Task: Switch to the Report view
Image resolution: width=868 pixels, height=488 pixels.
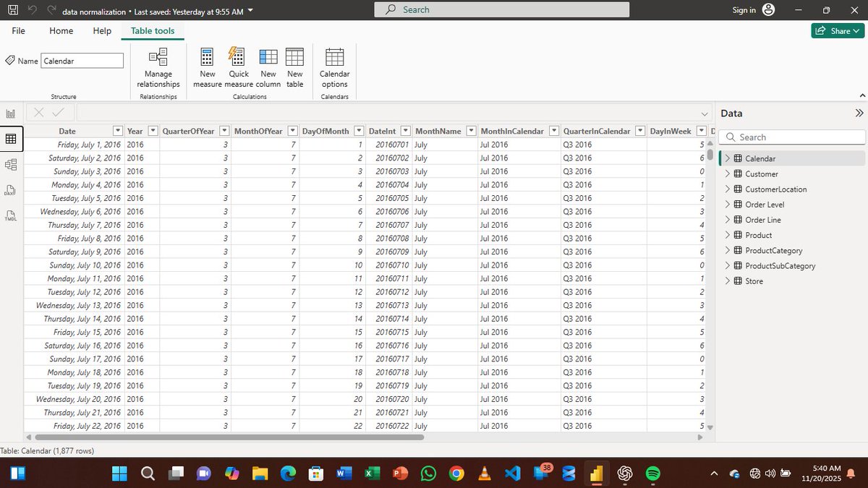Action: click(10, 113)
